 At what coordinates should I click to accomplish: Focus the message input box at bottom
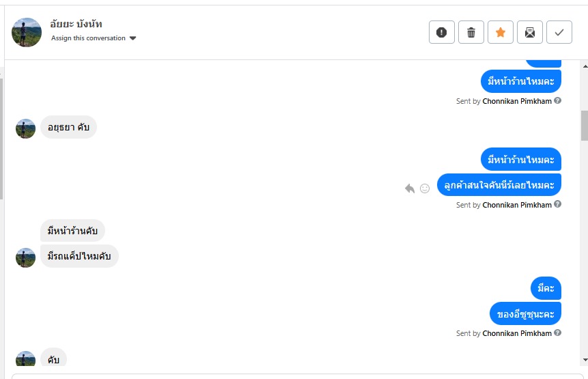point(294,375)
